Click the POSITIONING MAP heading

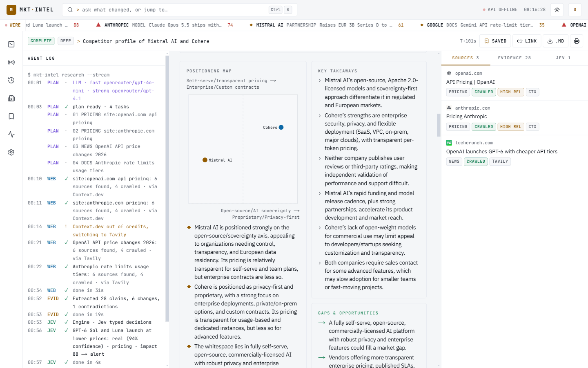pyautogui.click(x=209, y=71)
